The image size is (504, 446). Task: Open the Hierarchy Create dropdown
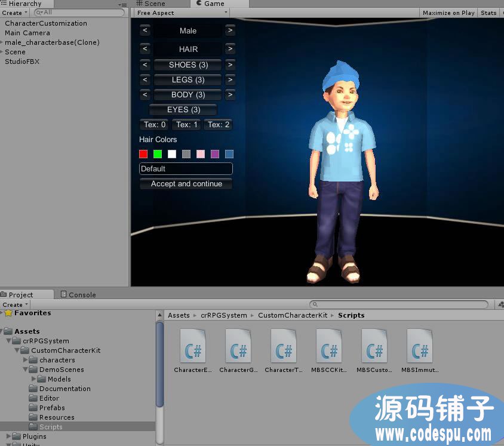pyautogui.click(x=14, y=13)
